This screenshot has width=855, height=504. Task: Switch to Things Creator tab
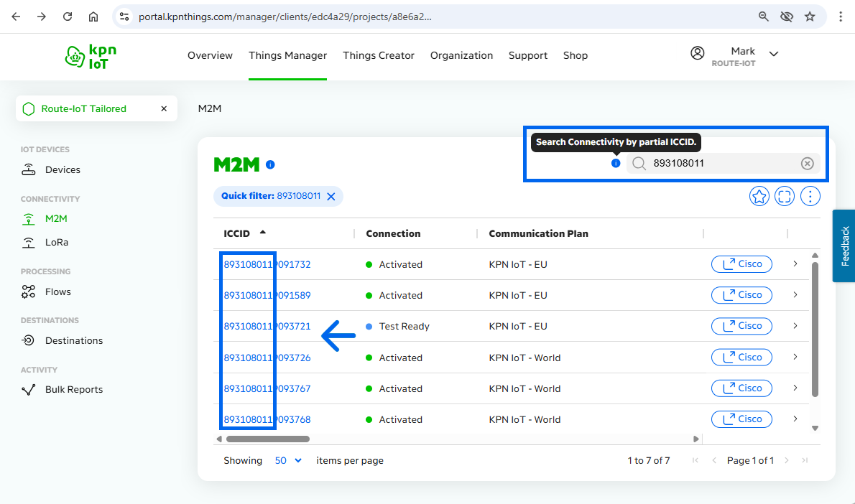point(379,55)
